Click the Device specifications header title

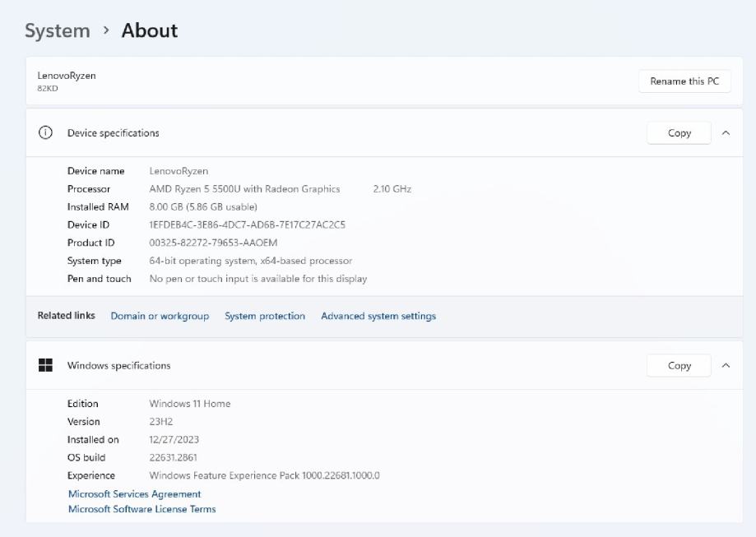[x=114, y=132]
